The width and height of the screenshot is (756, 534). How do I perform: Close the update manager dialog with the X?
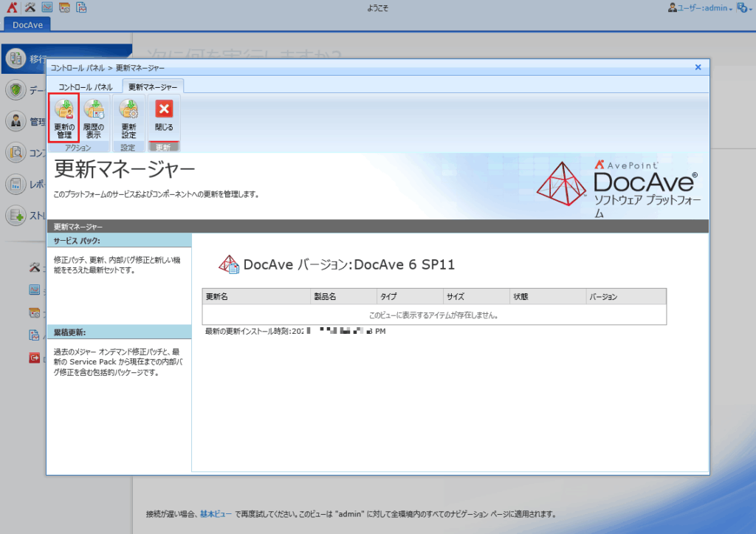pos(698,67)
